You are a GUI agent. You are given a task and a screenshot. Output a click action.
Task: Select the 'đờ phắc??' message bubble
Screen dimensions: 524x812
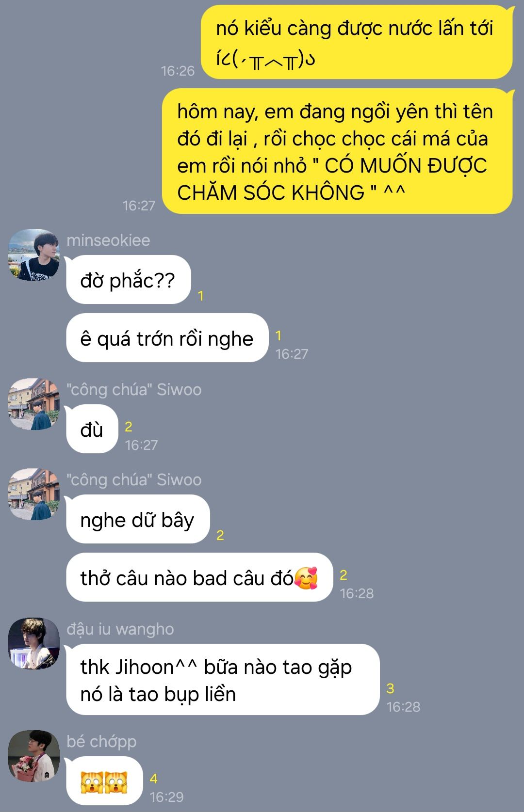tap(129, 280)
